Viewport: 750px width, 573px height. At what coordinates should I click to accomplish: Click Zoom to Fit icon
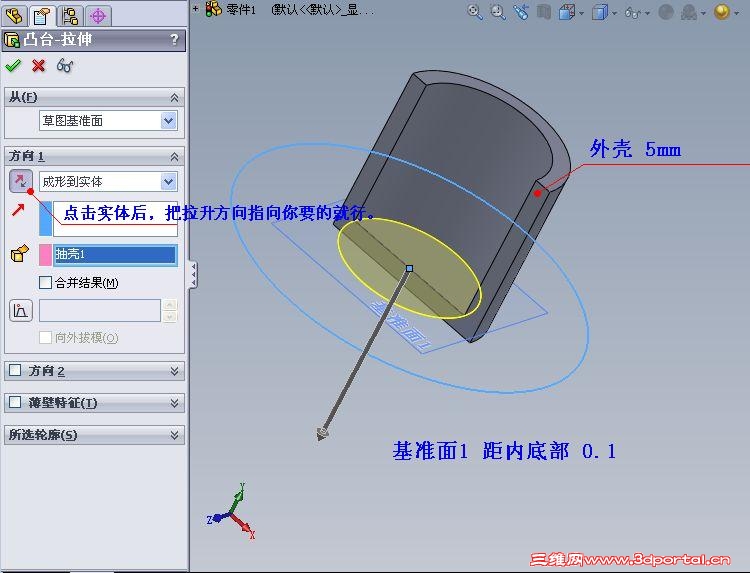point(474,12)
